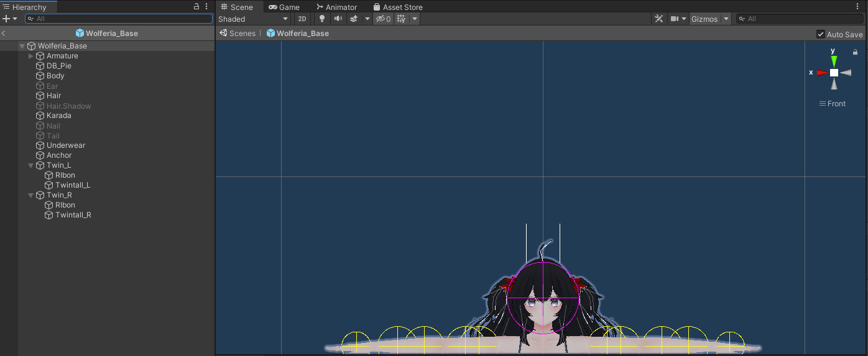Click the plus create object button
The height and width of the screenshot is (356, 868).
pyautogui.click(x=6, y=19)
